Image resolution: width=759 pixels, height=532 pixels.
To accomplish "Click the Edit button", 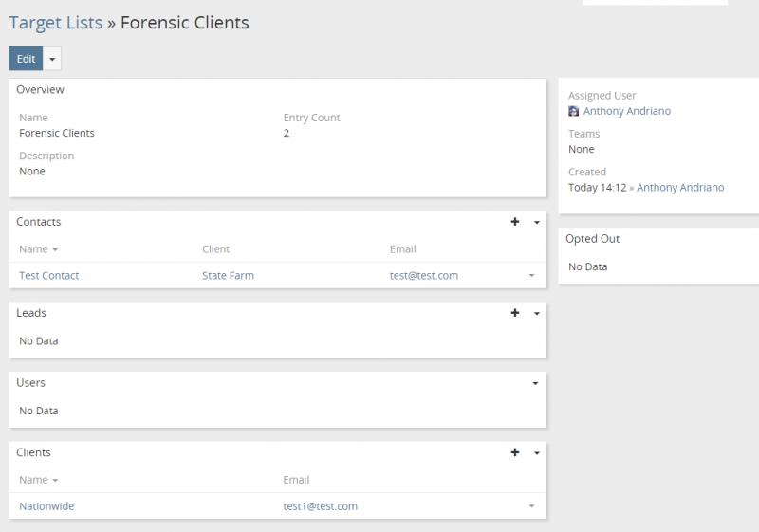I will pyautogui.click(x=26, y=59).
